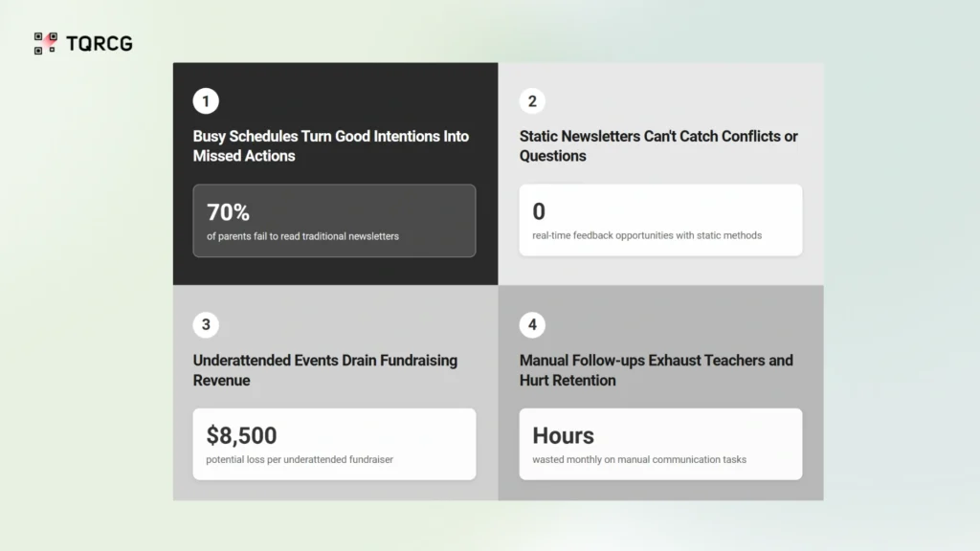Click the number 4 circle badge
This screenshot has height=551, width=980.
pos(532,325)
